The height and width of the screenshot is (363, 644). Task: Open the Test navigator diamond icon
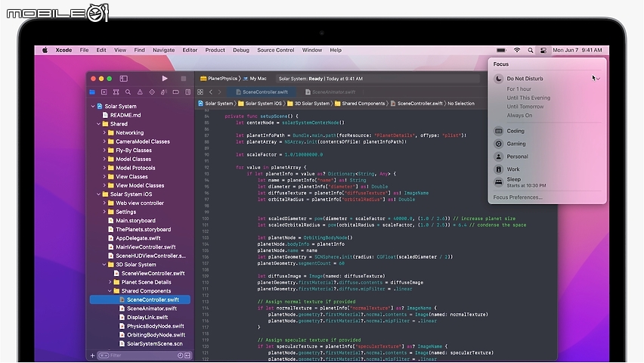152,92
